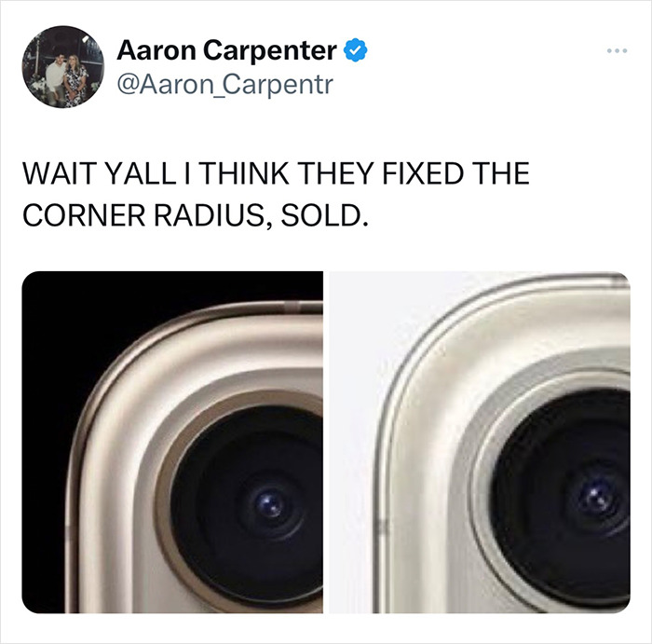Screen dimensions: 652x644
Task: Open the display name Aaron Carpenter
Action: pos(227,50)
